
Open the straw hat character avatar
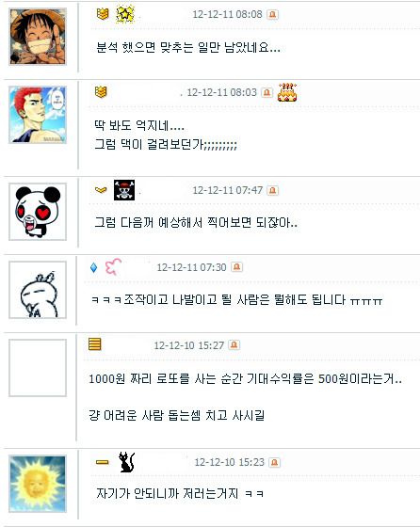(x=38, y=37)
